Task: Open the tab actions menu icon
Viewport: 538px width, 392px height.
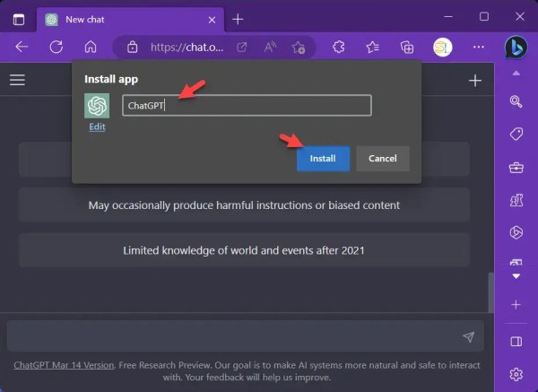Action: (19, 20)
